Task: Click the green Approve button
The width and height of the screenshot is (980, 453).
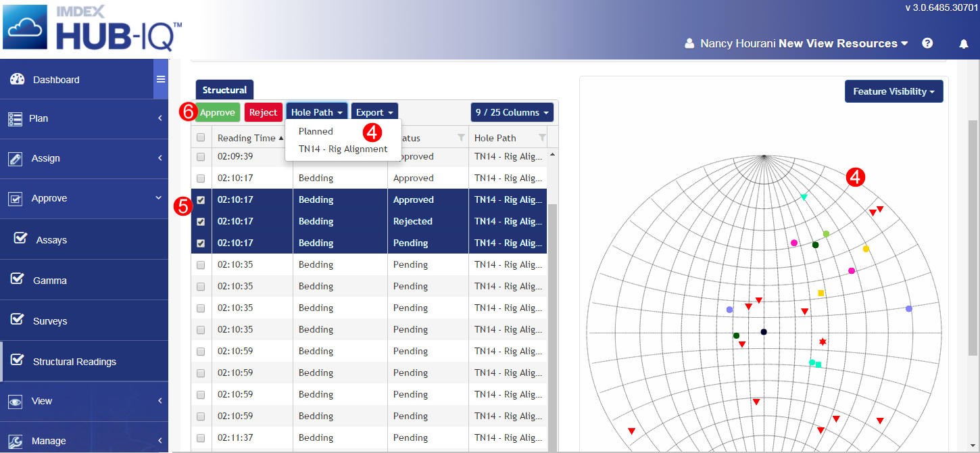Action: [217, 112]
